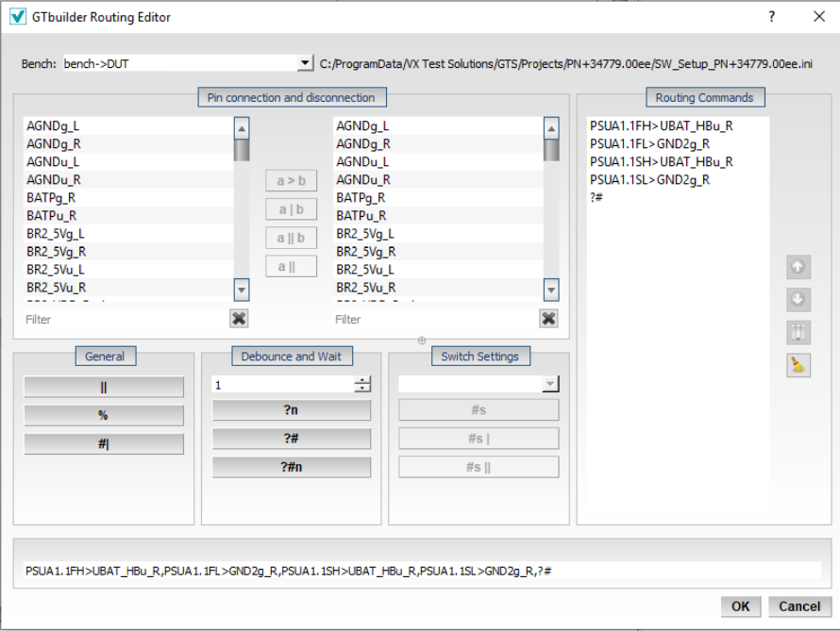Viewport: 840px width, 631px height.
Task: Increment the debounce value with the up stepper
Action: (361, 378)
